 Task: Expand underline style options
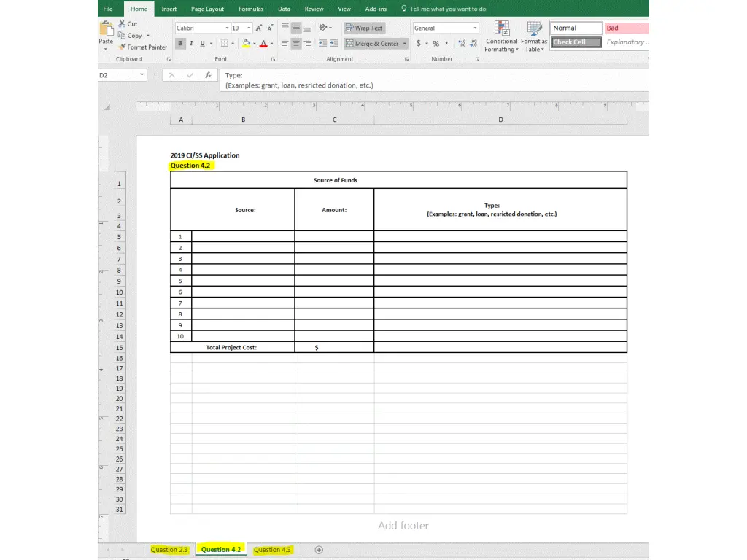[x=211, y=43]
